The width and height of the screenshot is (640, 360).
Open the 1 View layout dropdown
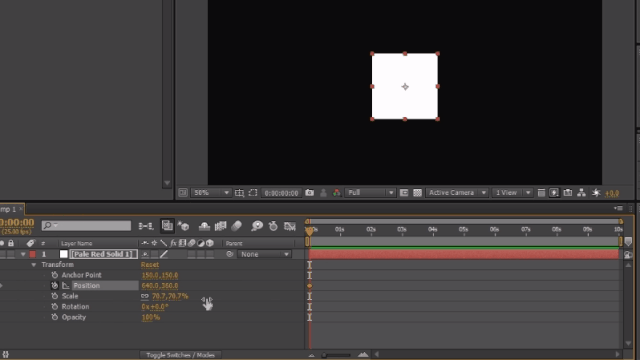click(512, 193)
